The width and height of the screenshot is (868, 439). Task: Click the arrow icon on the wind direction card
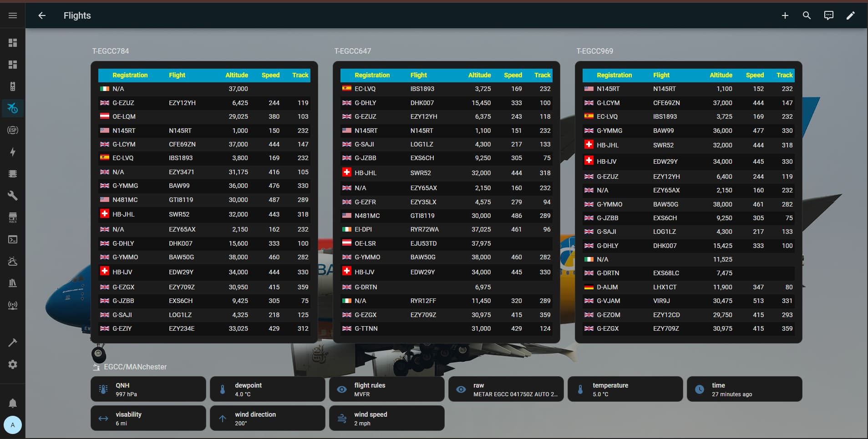223,419
